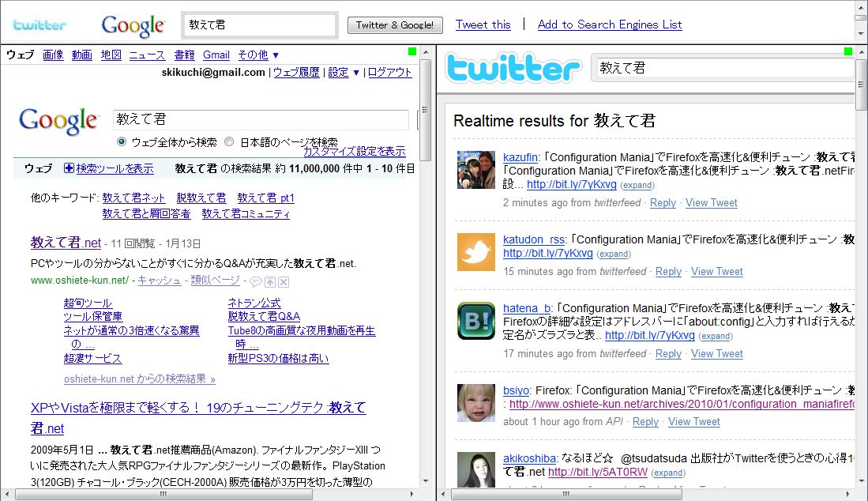Open the その他 dropdown in the Google nav bar
This screenshot has width=868, height=501.
258,55
